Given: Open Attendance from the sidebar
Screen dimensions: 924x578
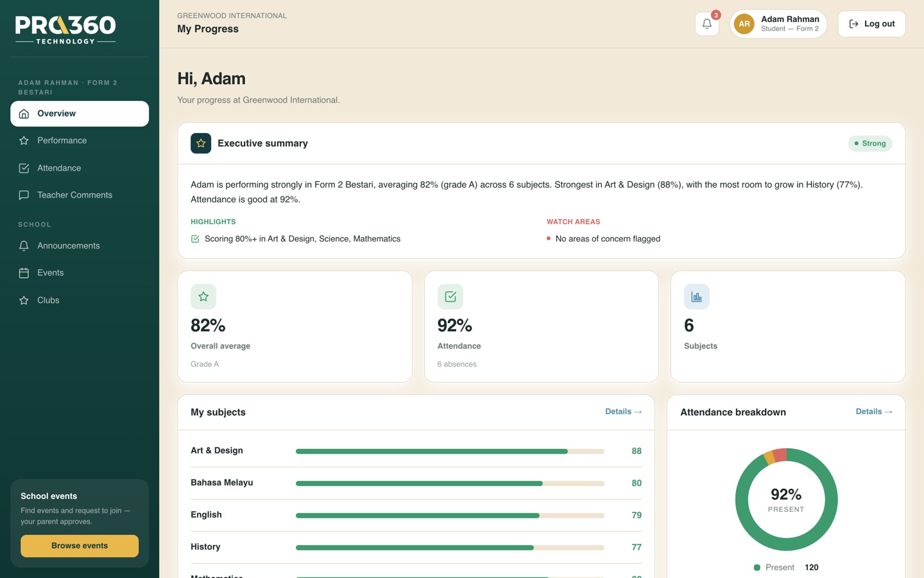Looking at the screenshot, I should pyautogui.click(x=80, y=168).
